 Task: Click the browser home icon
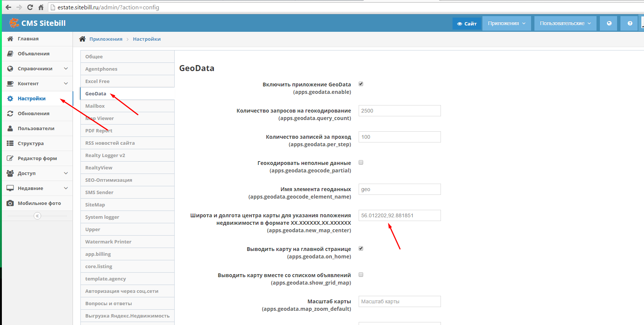click(41, 7)
